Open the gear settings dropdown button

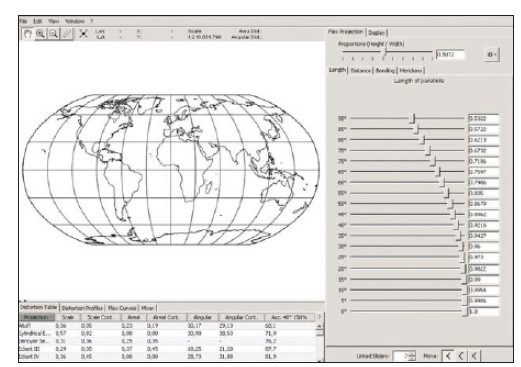492,54
